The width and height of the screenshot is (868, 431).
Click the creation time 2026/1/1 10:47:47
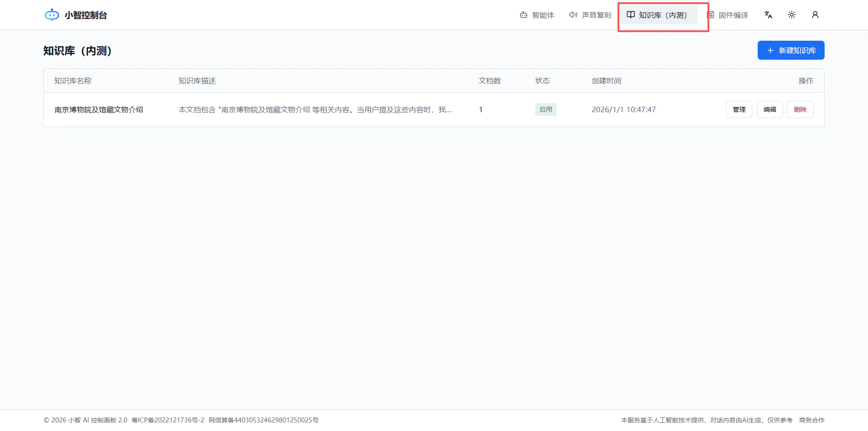click(623, 109)
